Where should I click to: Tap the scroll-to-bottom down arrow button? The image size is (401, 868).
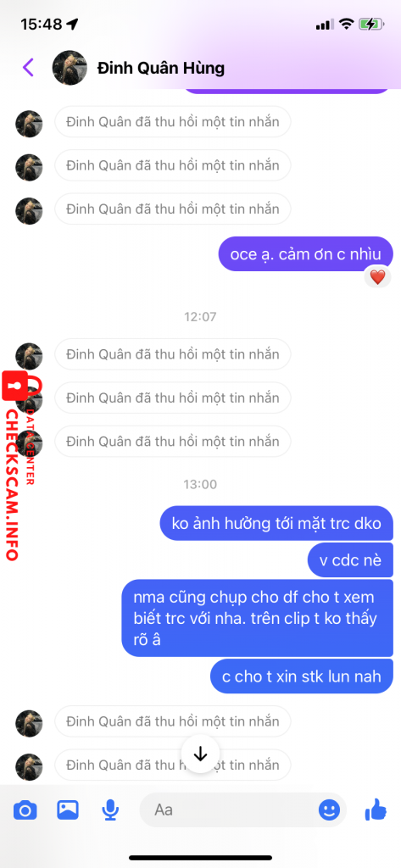[200, 754]
